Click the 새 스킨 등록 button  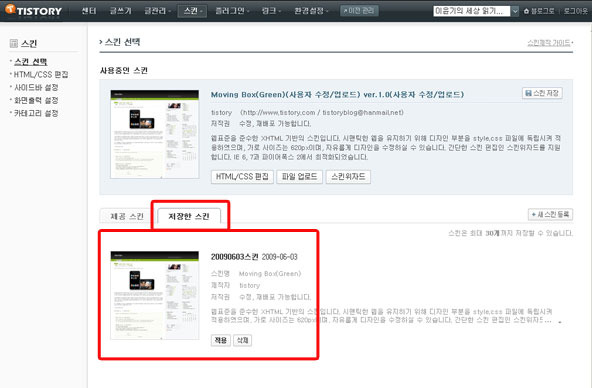[x=550, y=214]
